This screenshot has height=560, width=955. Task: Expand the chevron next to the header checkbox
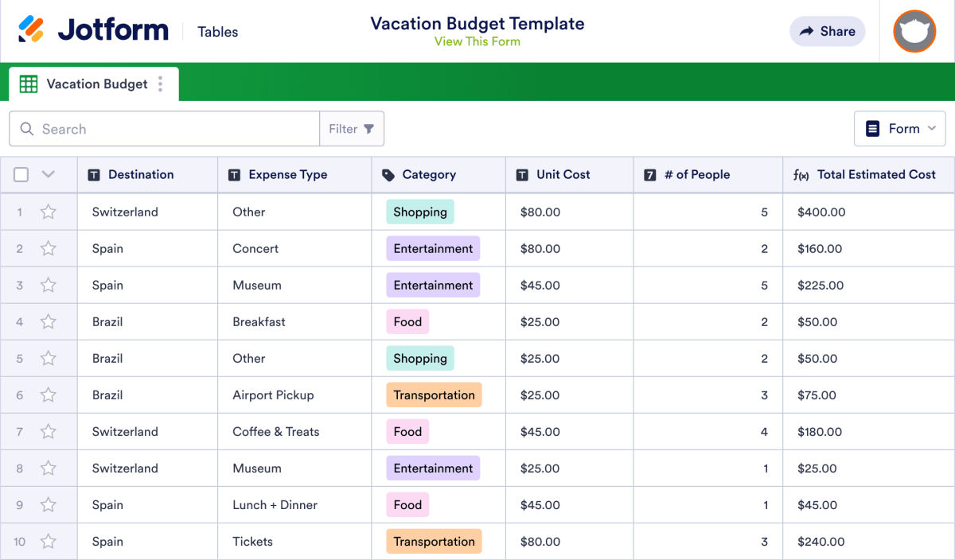(x=46, y=173)
